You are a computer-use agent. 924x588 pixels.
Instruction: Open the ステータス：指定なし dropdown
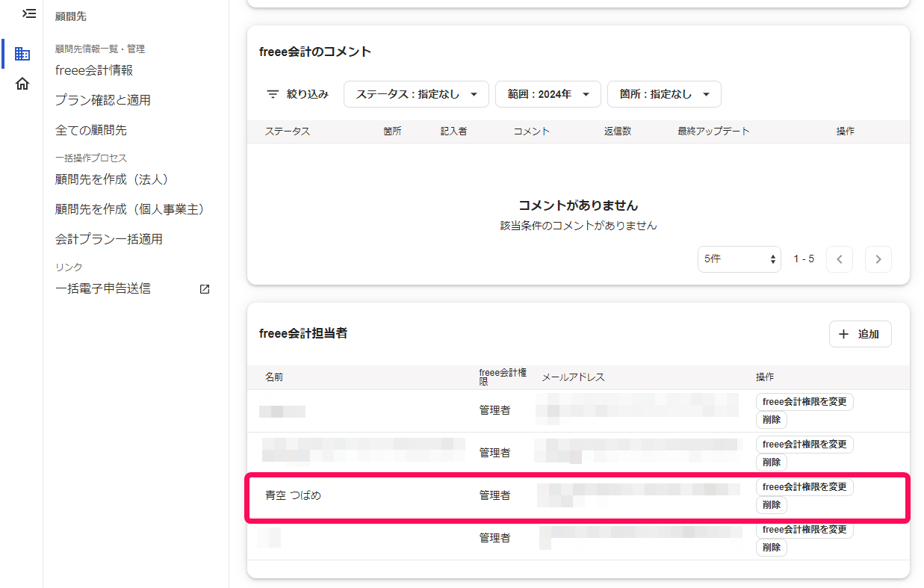[416, 94]
